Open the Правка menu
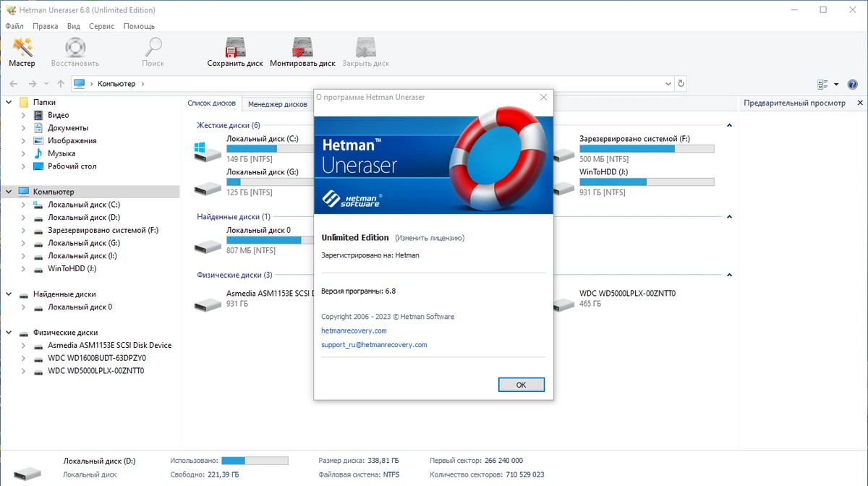Viewport: 868px width, 486px height. tap(45, 26)
